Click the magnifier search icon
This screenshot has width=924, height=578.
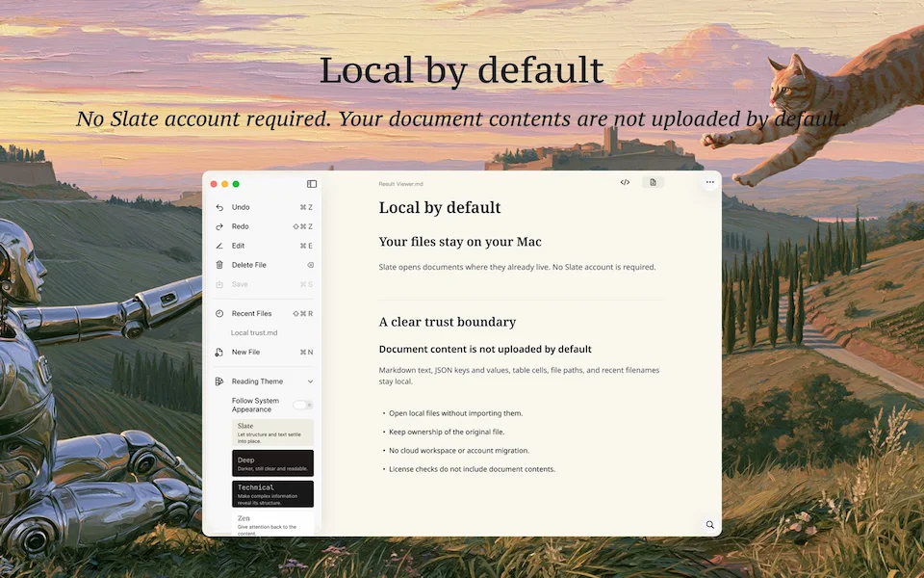coord(710,525)
